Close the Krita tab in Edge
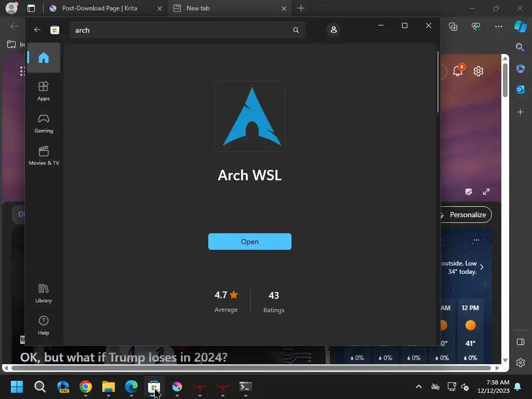Screen dimensions: 532x399 (x=159, y=8)
